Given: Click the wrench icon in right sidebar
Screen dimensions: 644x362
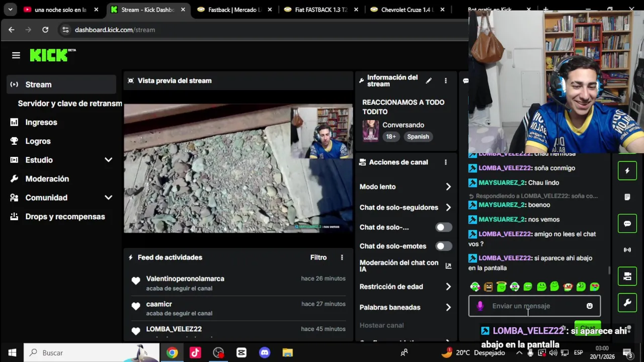Looking at the screenshot, I should (x=627, y=303).
